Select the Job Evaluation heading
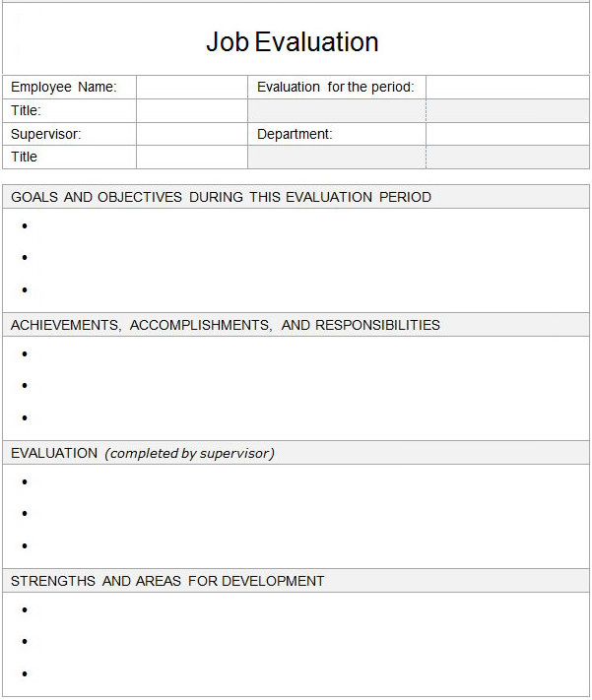Viewport: 592px width, 700px height. [x=293, y=42]
